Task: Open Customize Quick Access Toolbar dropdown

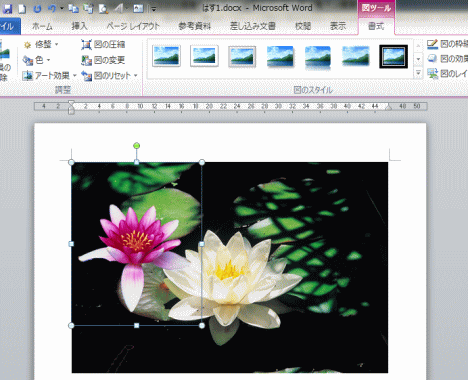Action: 154,9
